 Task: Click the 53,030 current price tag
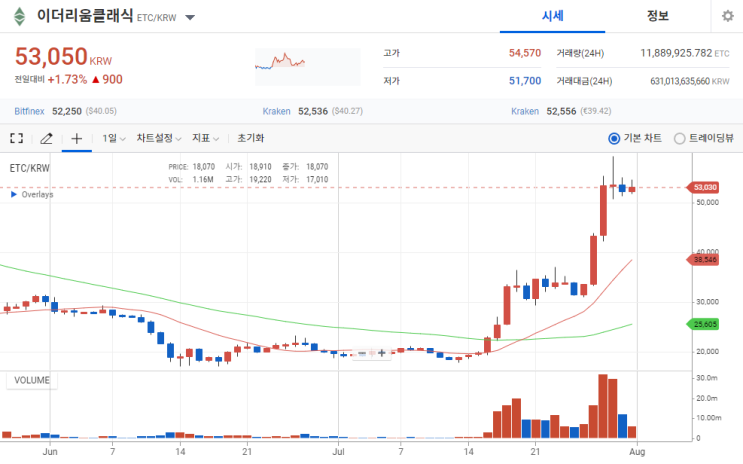703,187
